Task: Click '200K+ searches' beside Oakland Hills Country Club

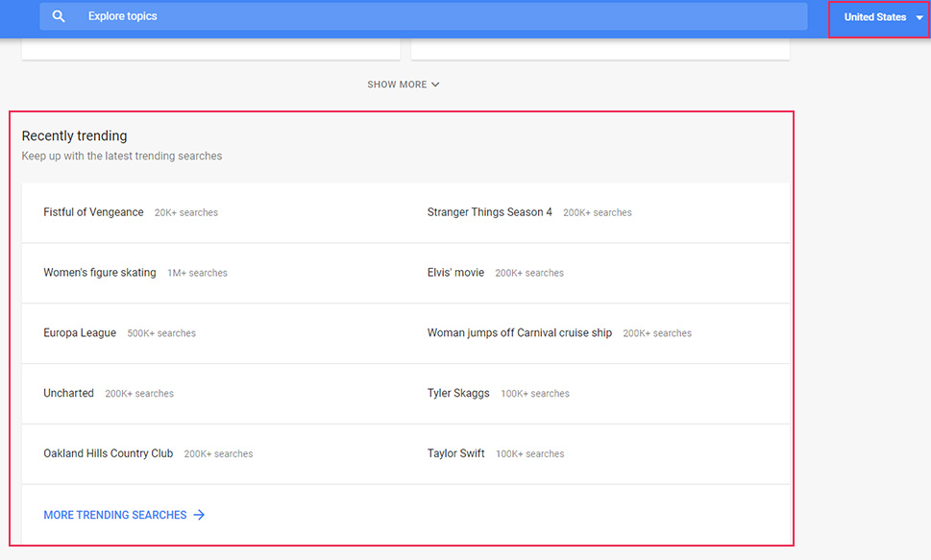Action: point(218,454)
